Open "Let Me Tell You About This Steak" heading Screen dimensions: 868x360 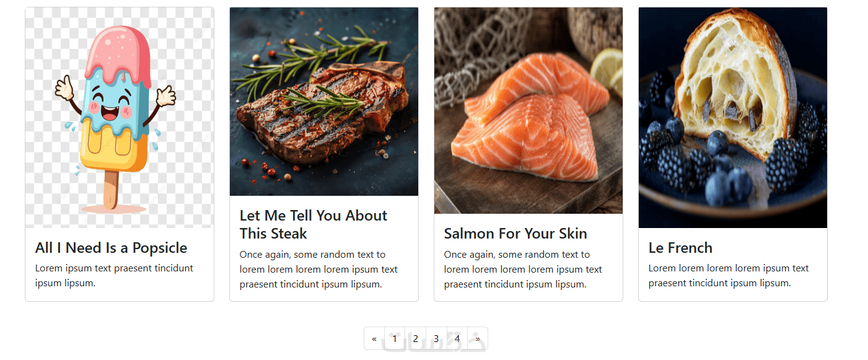[x=313, y=224]
